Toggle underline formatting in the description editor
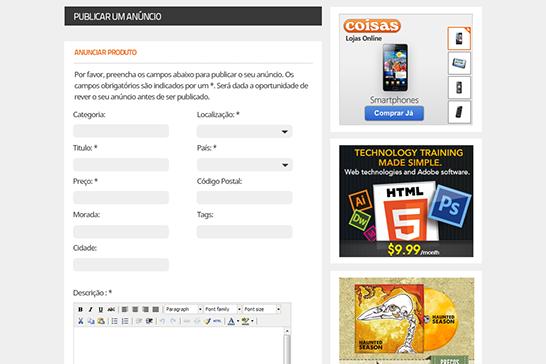Image resolution: width=546 pixels, height=364 pixels. (101, 309)
